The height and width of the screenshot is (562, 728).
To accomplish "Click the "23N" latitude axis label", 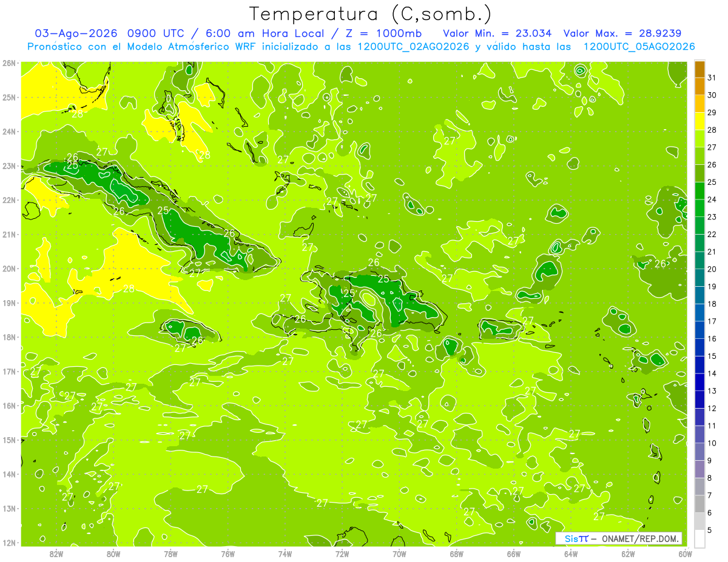I will tap(9, 166).
